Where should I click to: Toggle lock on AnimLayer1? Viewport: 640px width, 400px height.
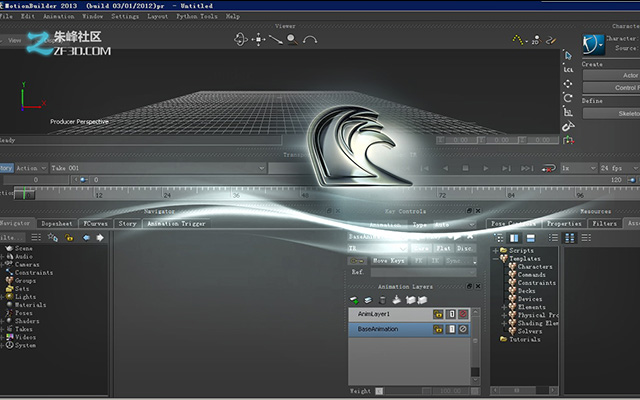[438, 314]
